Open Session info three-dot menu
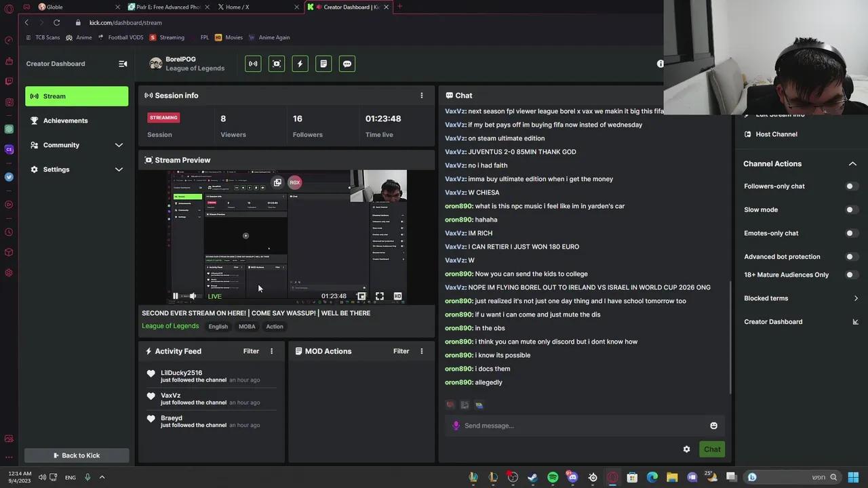Image resolution: width=868 pixels, height=488 pixels. coord(421,96)
